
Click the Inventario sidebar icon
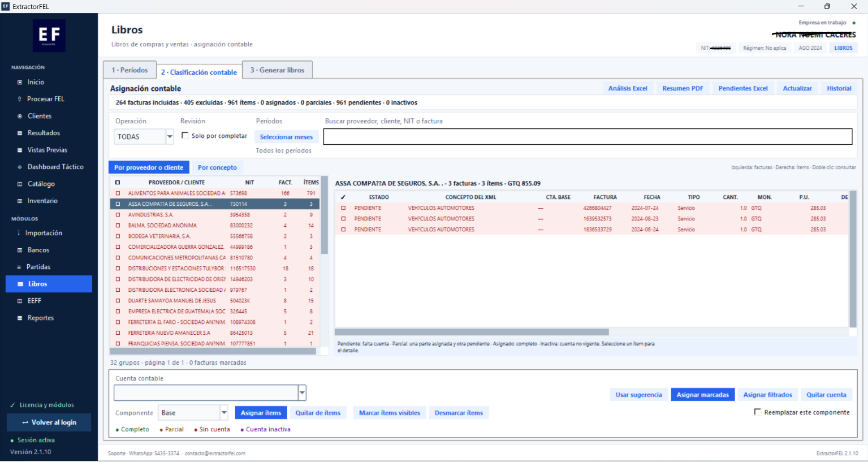point(20,201)
